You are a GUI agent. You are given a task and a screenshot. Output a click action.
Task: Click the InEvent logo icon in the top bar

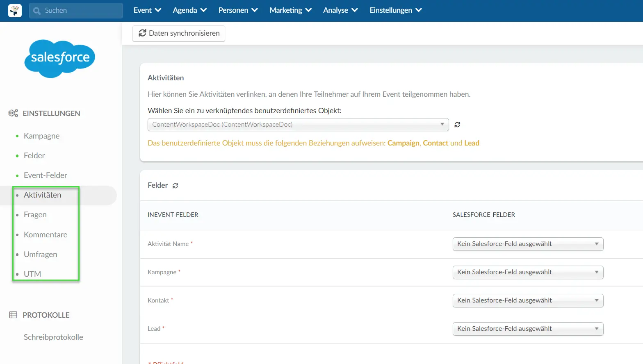click(15, 11)
